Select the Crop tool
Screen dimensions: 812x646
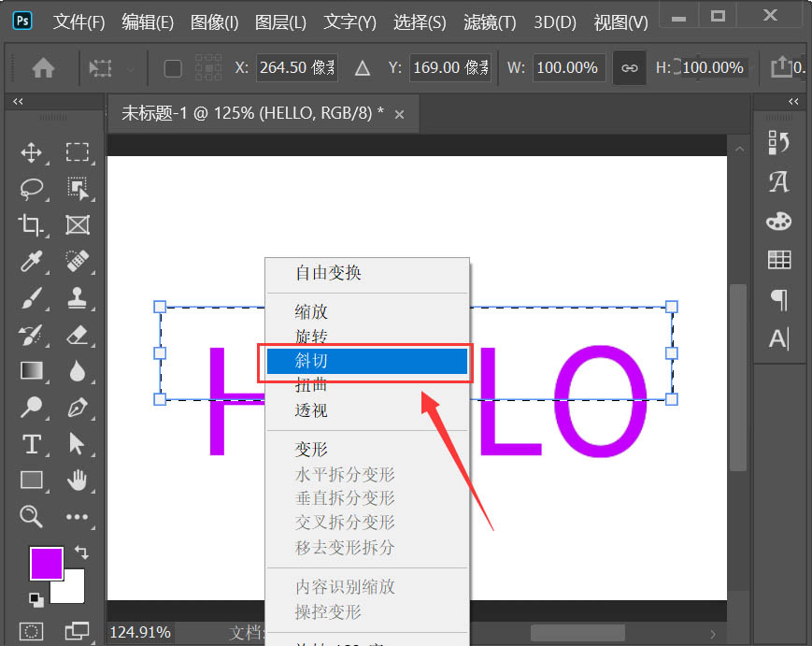point(31,224)
